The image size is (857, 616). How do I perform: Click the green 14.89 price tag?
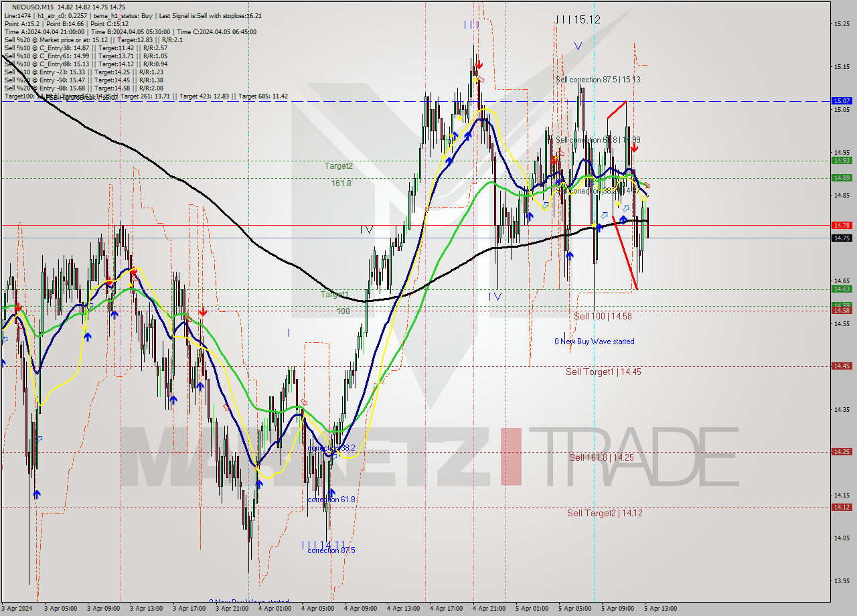click(842, 177)
